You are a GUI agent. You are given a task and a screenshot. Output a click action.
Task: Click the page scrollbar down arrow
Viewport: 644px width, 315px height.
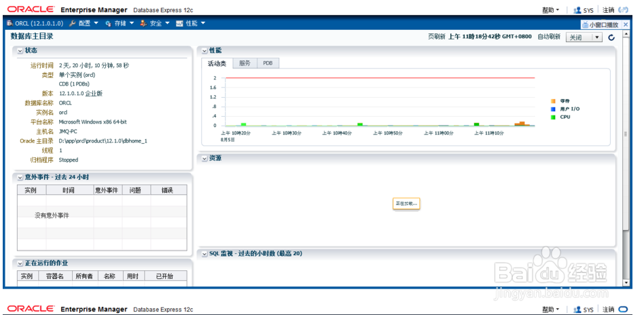(626, 282)
